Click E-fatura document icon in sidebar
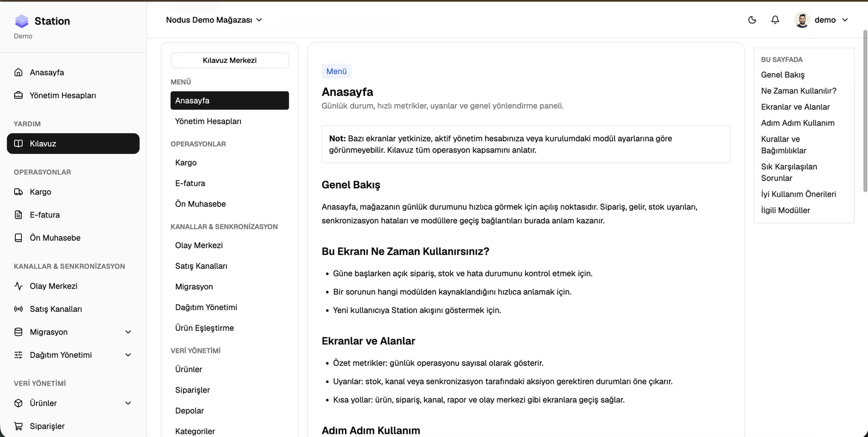 click(18, 215)
